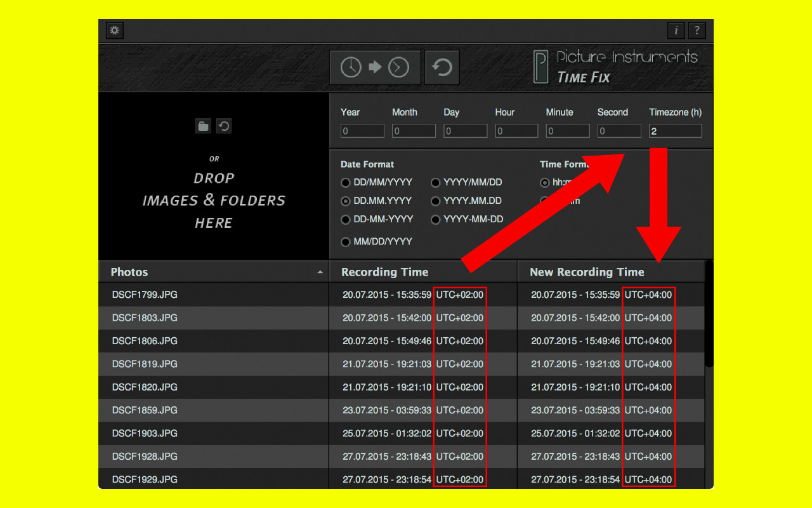Select the DSCF1928.JPG row
Viewport: 812px width, 508px height.
pos(402,457)
